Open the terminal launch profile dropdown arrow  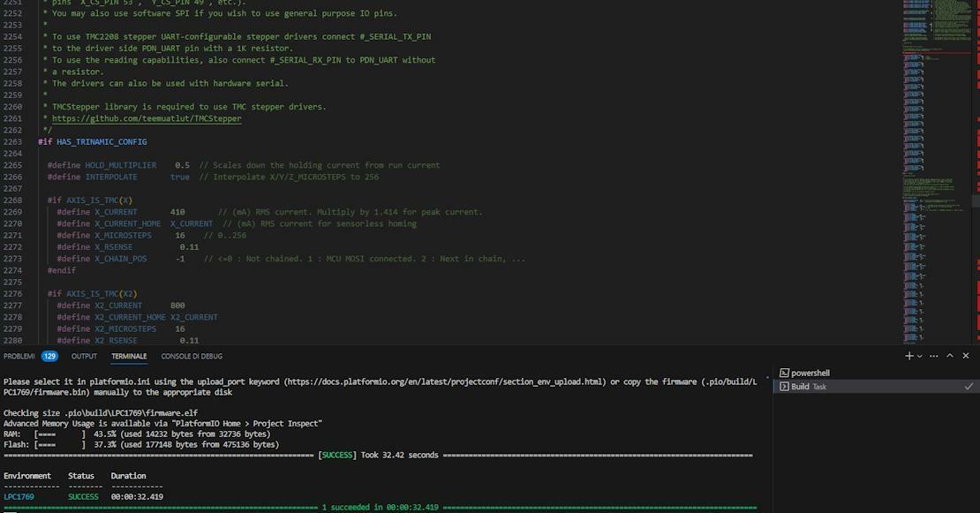click(x=919, y=356)
